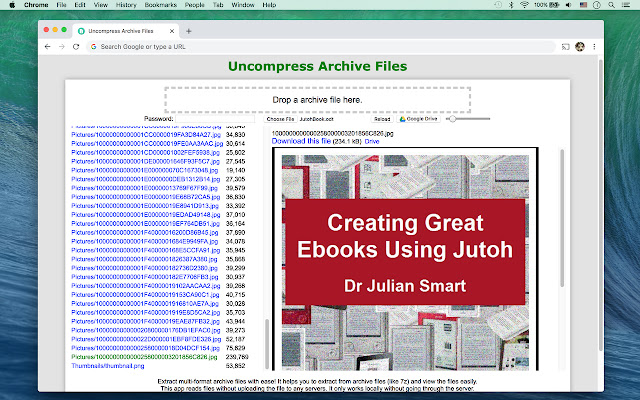Click the preview pane vertical scrollbar
The width and height of the screenshot is (640, 400).
pyautogui.click(x=562, y=218)
